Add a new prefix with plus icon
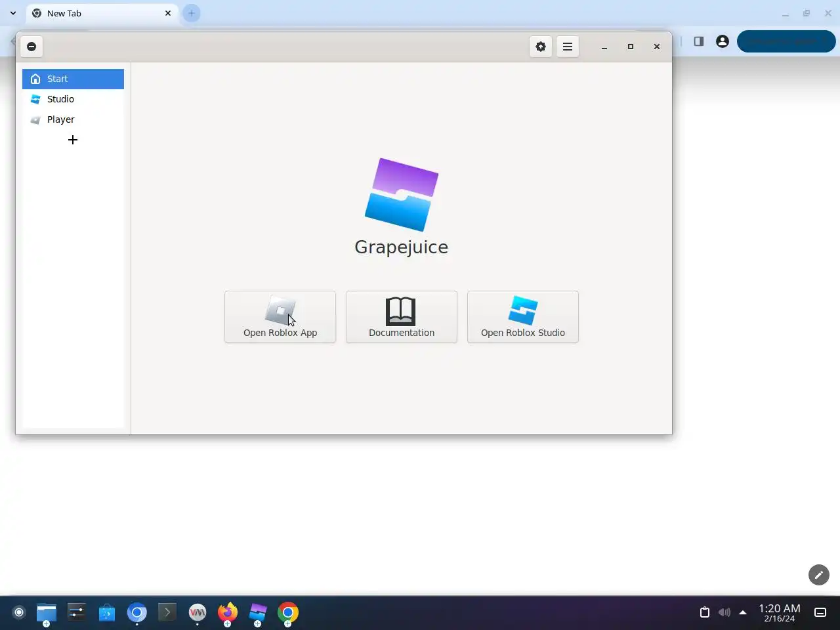The image size is (840, 630). click(73, 140)
